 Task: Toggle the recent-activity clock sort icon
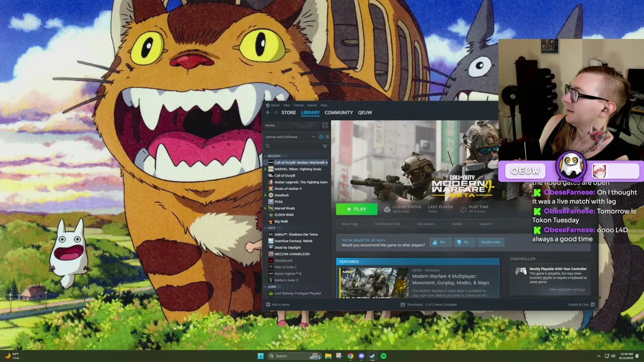point(321,137)
